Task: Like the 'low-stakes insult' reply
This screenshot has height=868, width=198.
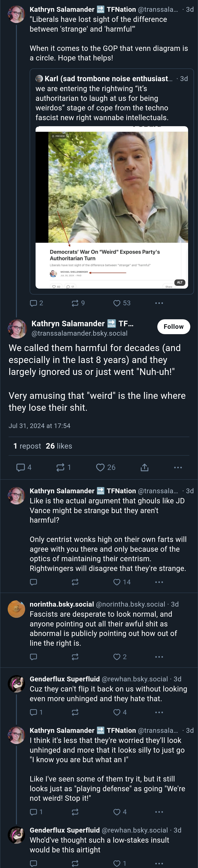Action: coord(120,863)
